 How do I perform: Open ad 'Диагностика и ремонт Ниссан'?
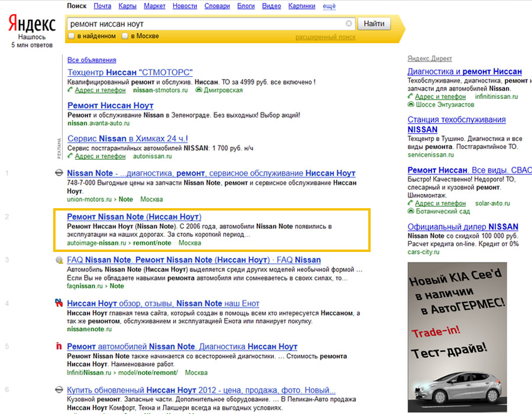[465, 71]
